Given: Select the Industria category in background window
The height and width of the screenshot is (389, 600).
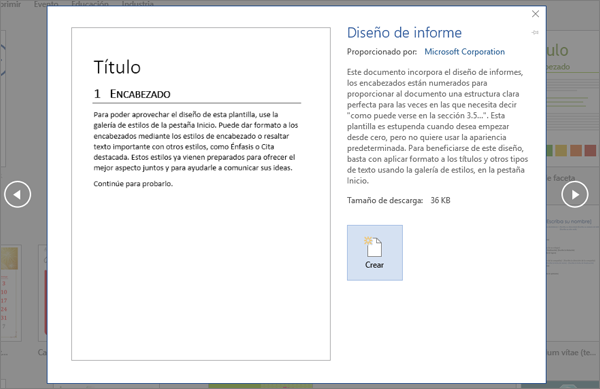Looking at the screenshot, I should [x=138, y=4].
